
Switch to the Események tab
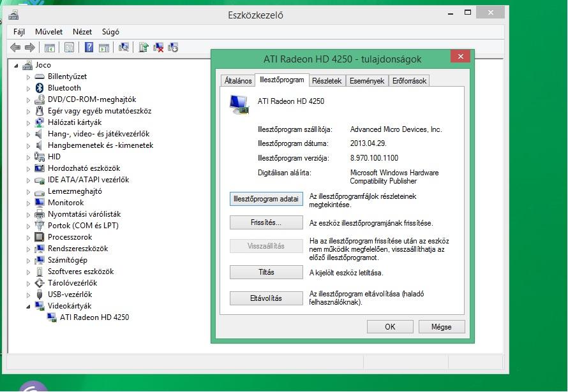tap(367, 81)
